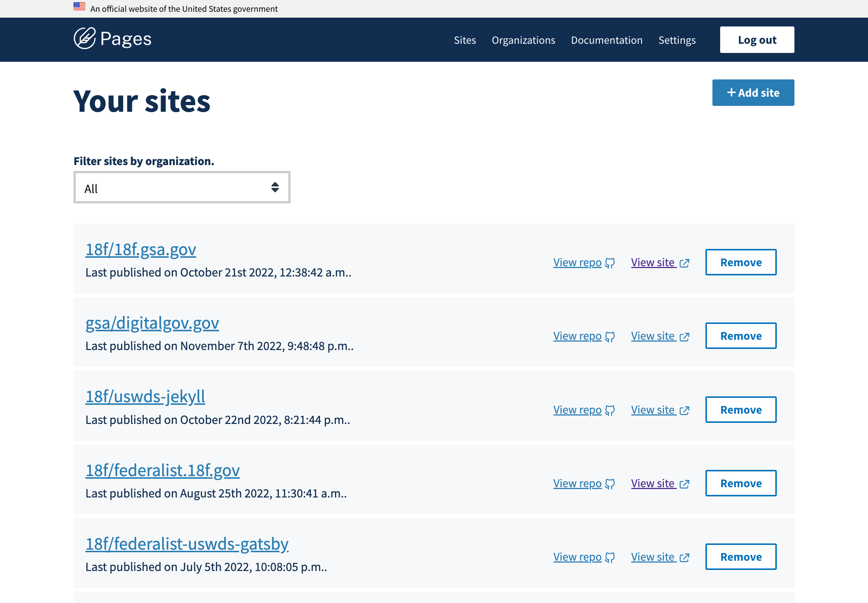Click the Sites navigation item

[465, 40]
